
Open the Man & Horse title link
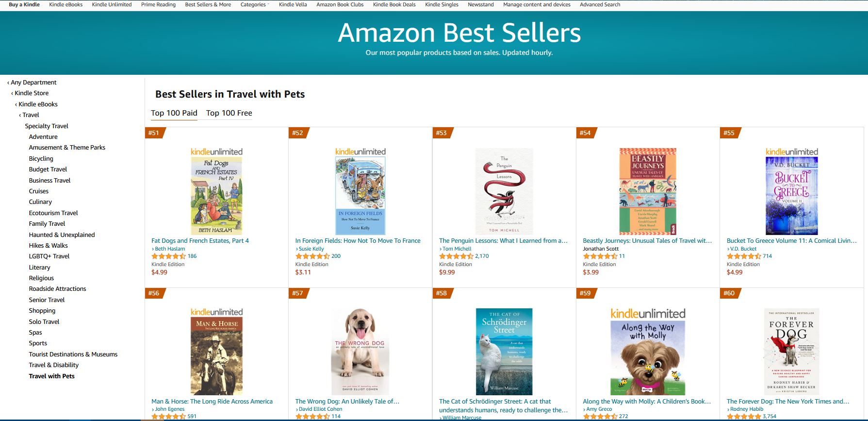(x=212, y=402)
